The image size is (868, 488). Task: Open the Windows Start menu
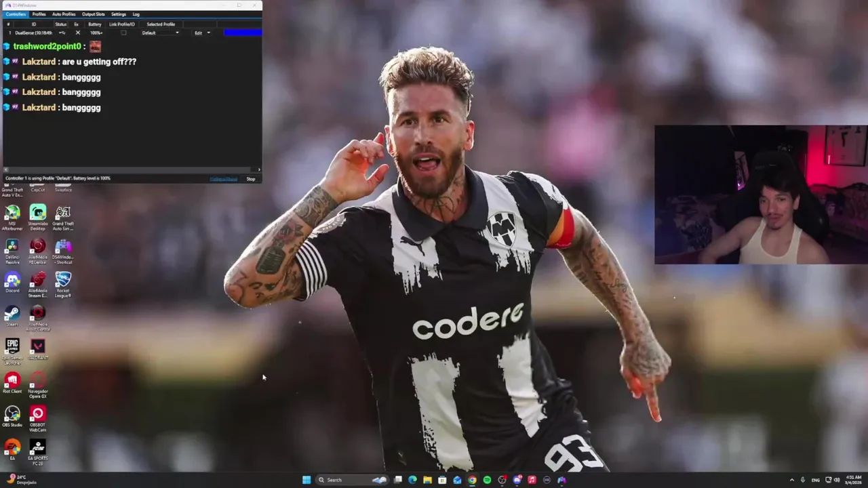[307, 480]
